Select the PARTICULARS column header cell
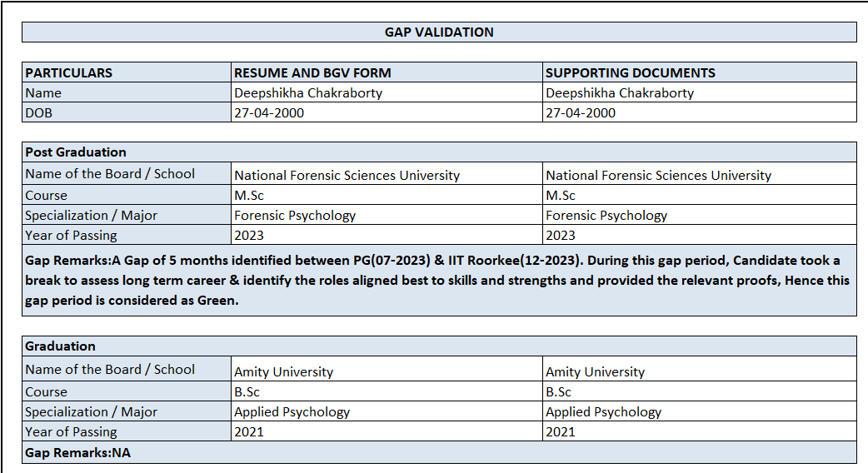 point(69,72)
